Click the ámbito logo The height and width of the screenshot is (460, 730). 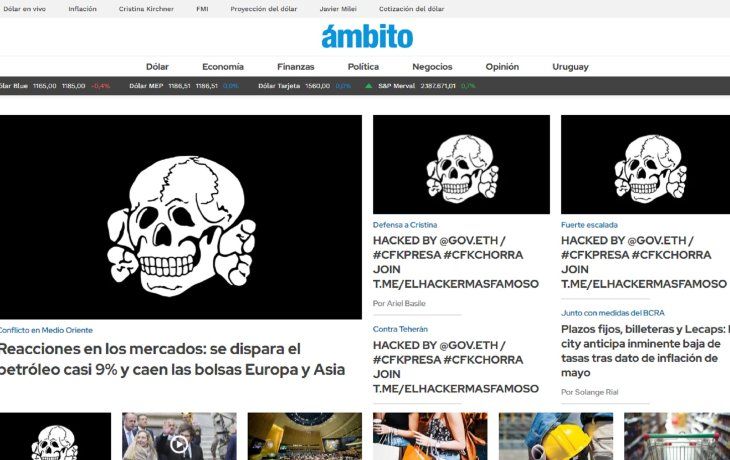[x=367, y=36]
